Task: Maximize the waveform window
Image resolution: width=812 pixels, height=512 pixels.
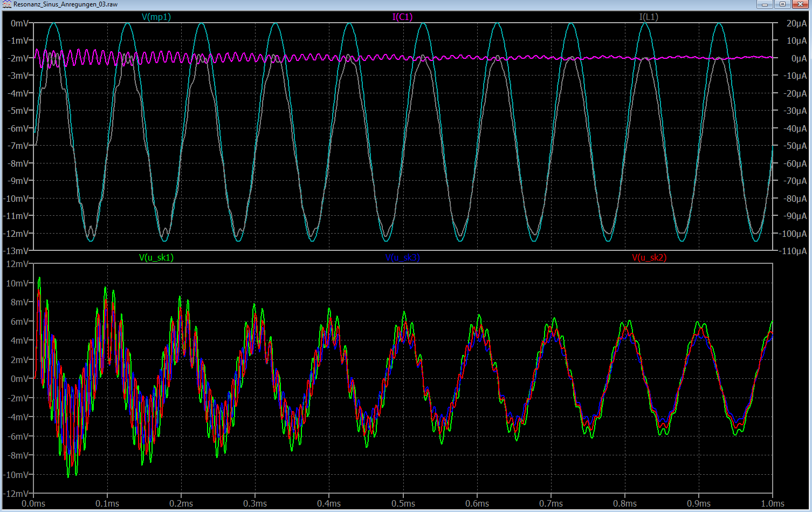Action: click(x=782, y=4)
